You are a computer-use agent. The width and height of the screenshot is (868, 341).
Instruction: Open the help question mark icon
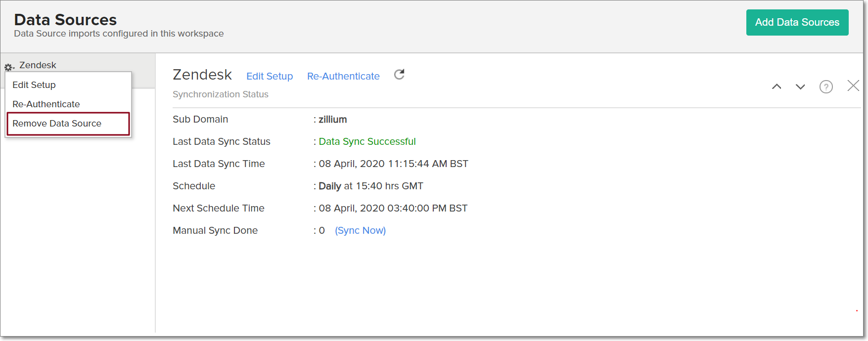pyautogui.click(x=825, y=87)
